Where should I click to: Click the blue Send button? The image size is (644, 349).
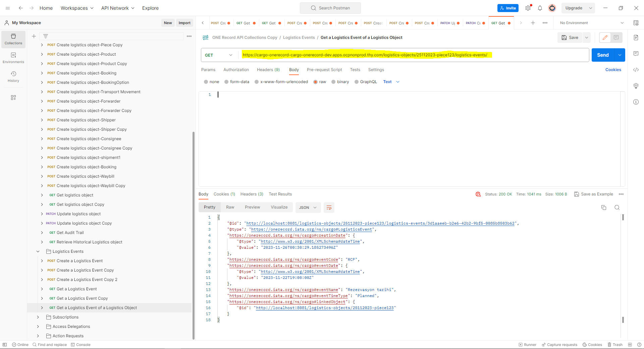[x=603, y=55]
